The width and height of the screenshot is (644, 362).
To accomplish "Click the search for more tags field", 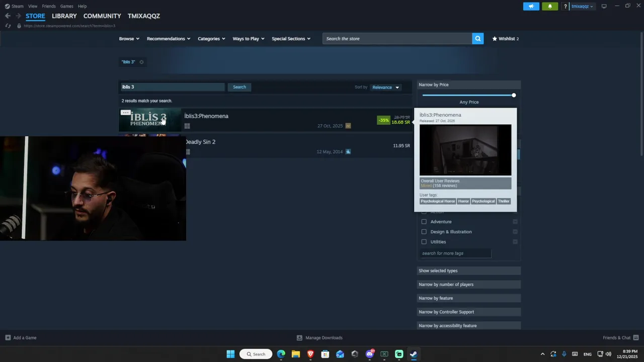I will pos(455,253).
